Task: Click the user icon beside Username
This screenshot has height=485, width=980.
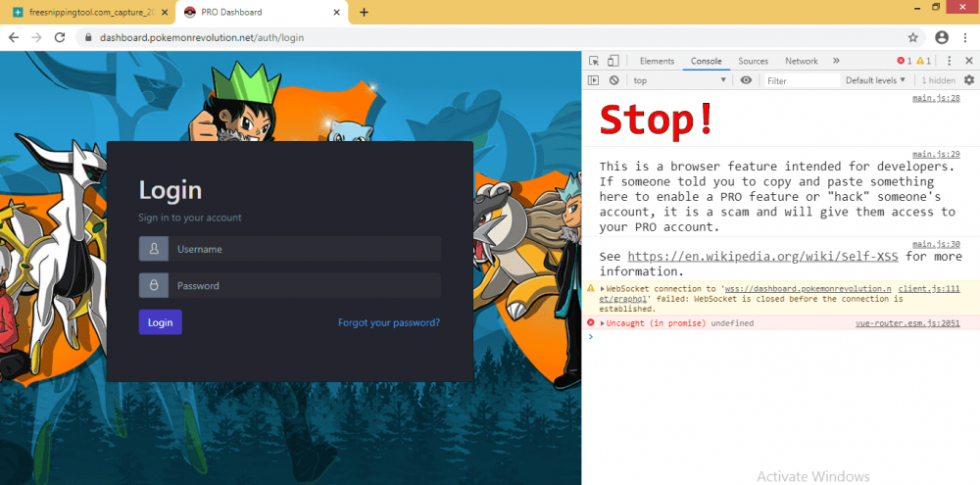Action: click(x=154, y=249)
